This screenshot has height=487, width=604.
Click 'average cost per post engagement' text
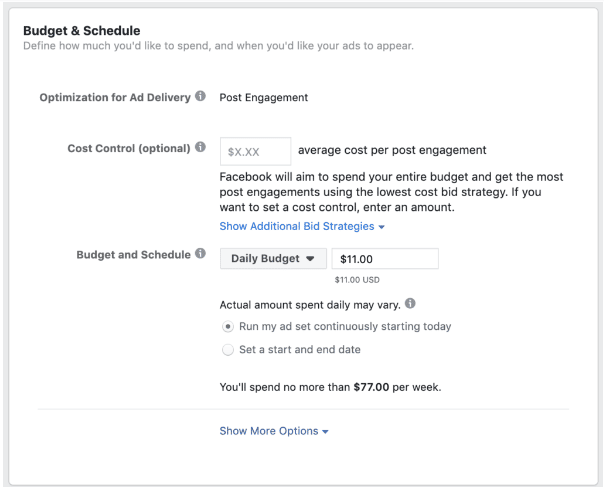[392, 150]
